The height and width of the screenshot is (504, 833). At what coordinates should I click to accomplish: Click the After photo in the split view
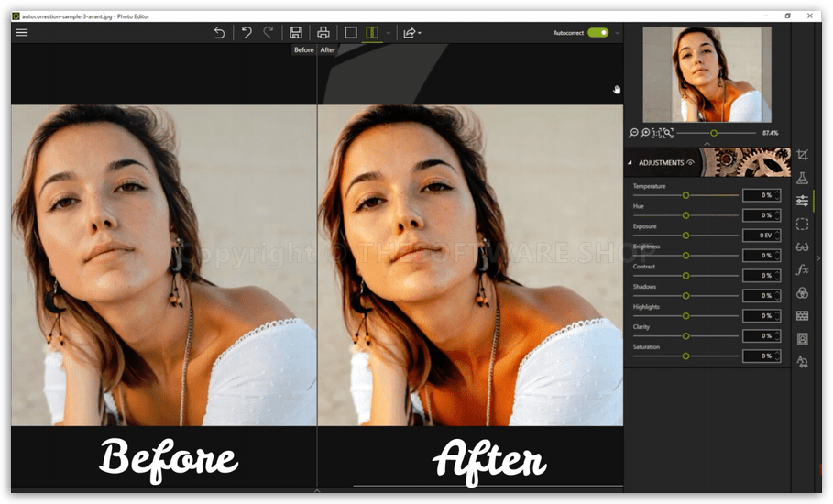[470, 265]
